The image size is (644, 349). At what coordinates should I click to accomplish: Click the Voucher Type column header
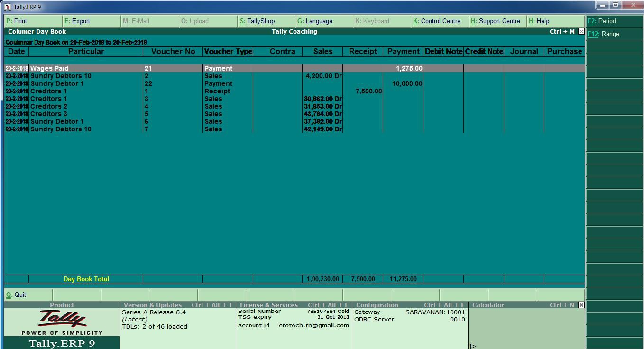228,51
